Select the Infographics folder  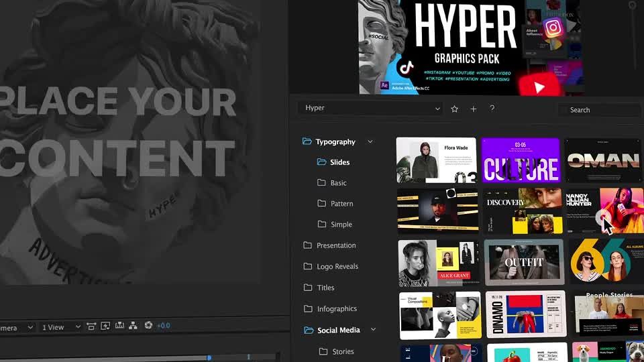tap(330, 308)
